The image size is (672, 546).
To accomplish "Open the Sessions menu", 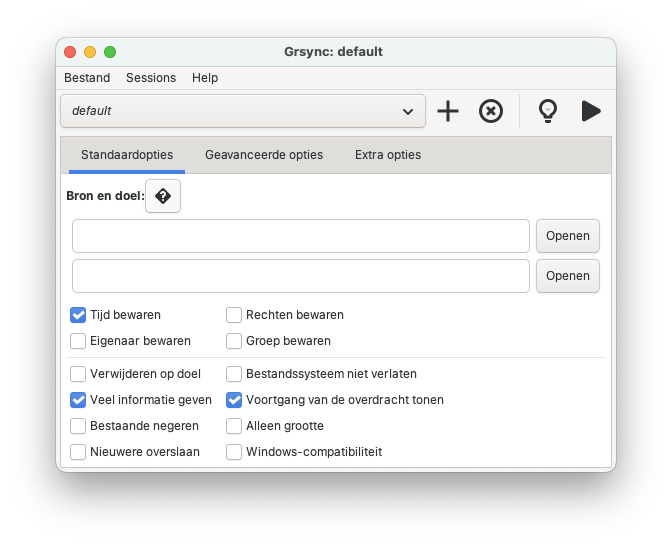I will [151, 78].
